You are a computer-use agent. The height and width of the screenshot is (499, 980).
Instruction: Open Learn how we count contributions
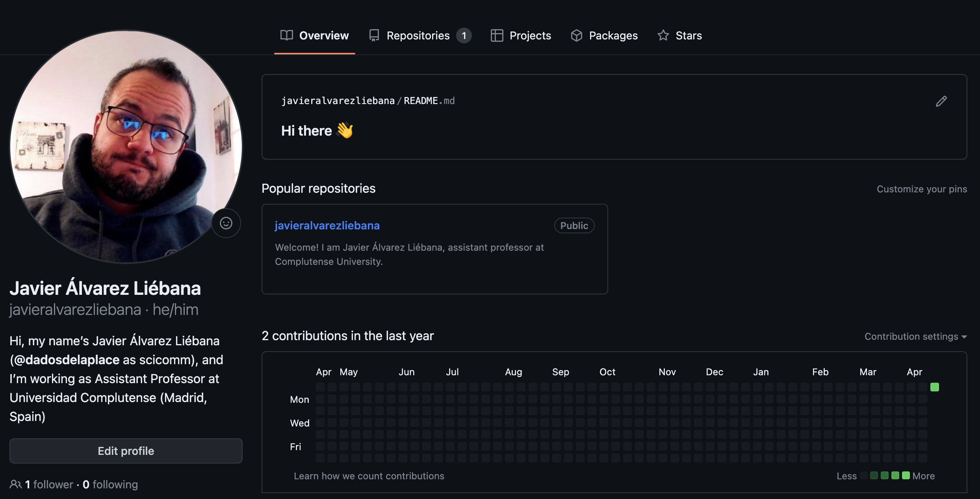(369, 476)
